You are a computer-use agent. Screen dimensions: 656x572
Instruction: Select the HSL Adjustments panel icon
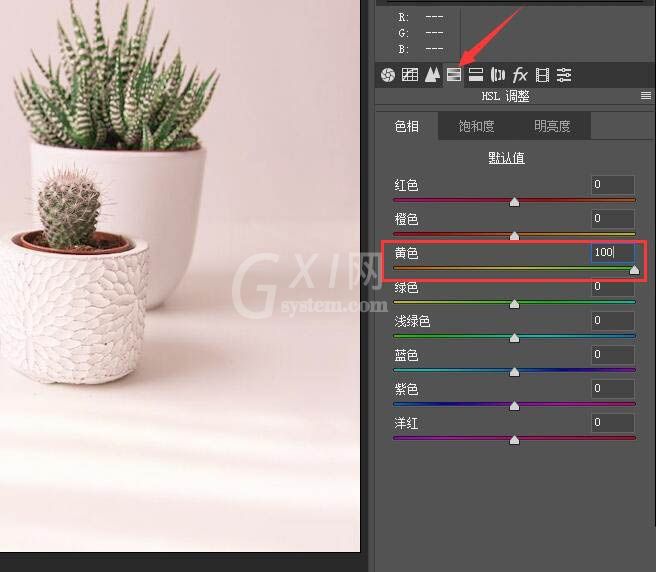[454, 74]
